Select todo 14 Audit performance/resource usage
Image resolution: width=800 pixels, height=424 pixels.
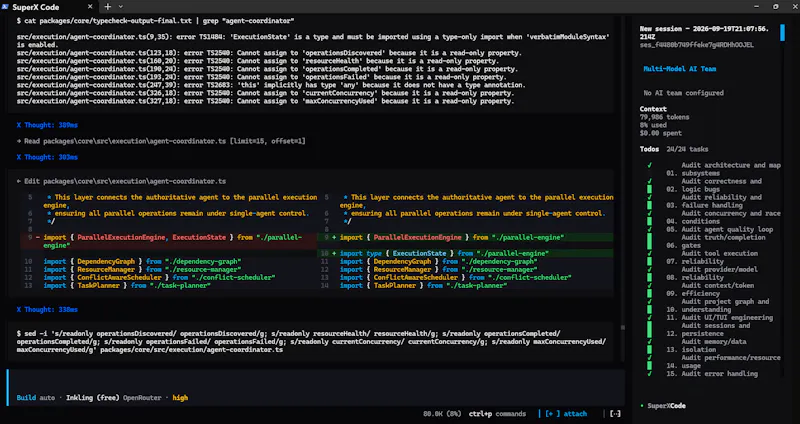coord(723,362)
